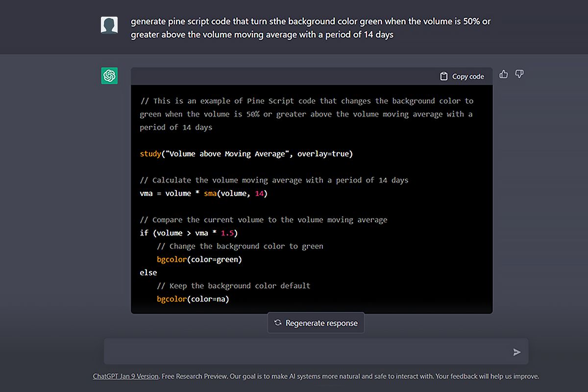This screenshot has width=588, height=392.
Task: Give the response a thumbs up
Action: tap(504, 74)
